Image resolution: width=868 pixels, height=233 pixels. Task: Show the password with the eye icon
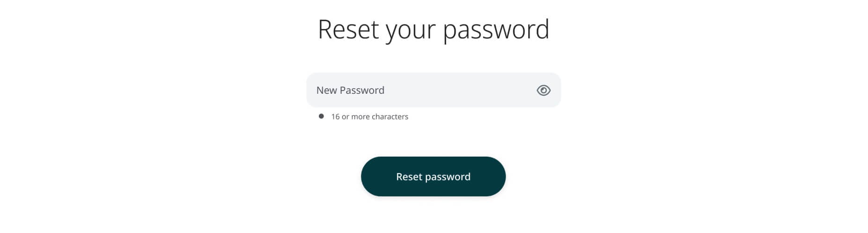[x=543, y=90]
